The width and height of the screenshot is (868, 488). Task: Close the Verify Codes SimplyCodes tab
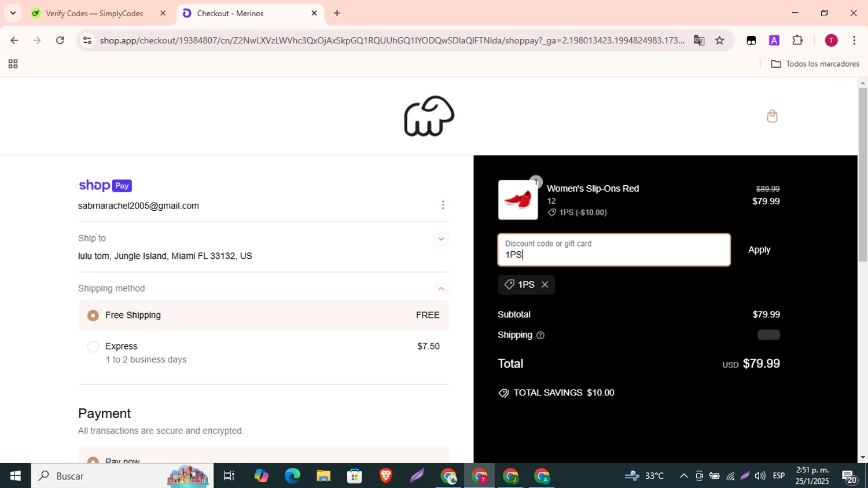coord(163,13)
